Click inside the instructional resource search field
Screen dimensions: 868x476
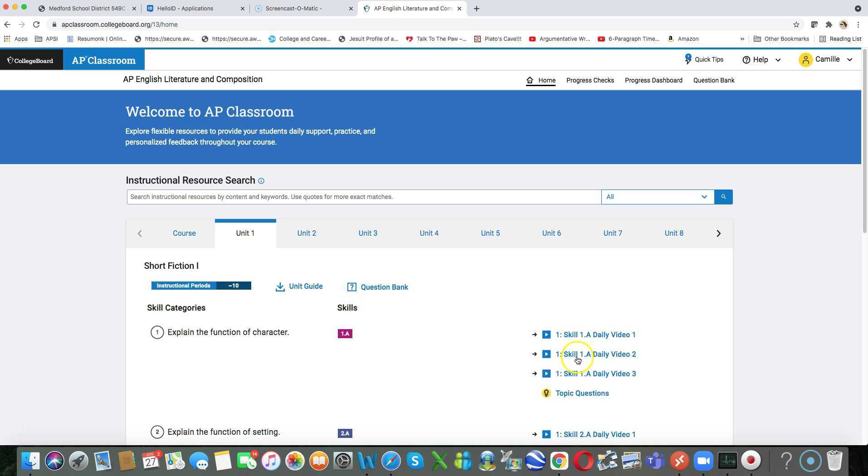coord(363,197)
